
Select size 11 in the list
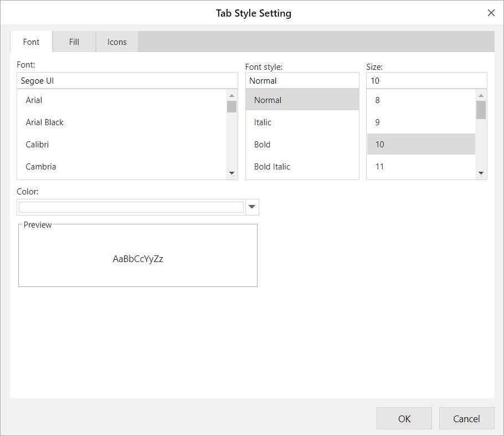click(421, 167)
